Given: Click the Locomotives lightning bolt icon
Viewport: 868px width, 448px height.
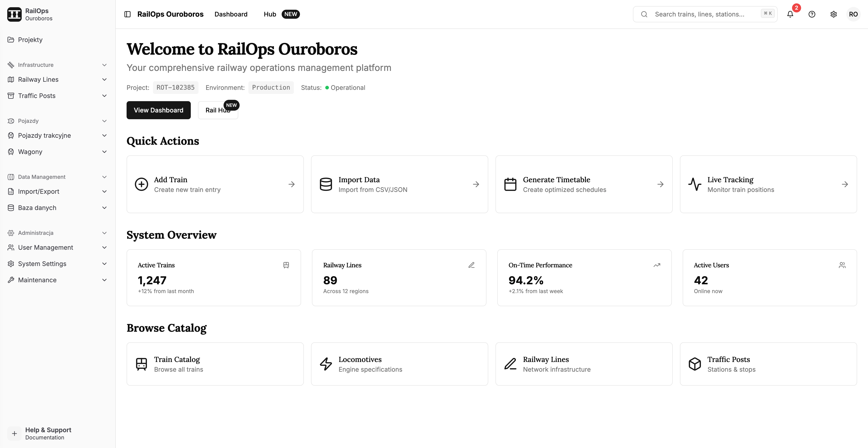Looking at the screenshot, I should pyautogui.click(x=326, y=364).
